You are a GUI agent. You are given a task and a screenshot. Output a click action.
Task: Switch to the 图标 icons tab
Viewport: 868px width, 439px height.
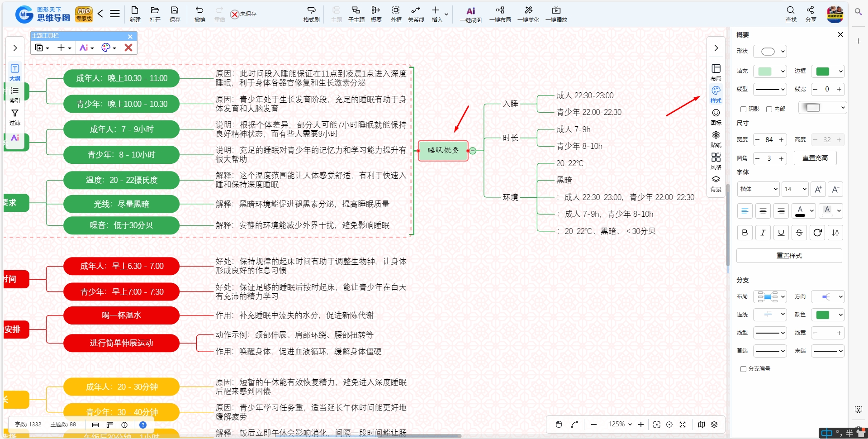pos(716,117)
